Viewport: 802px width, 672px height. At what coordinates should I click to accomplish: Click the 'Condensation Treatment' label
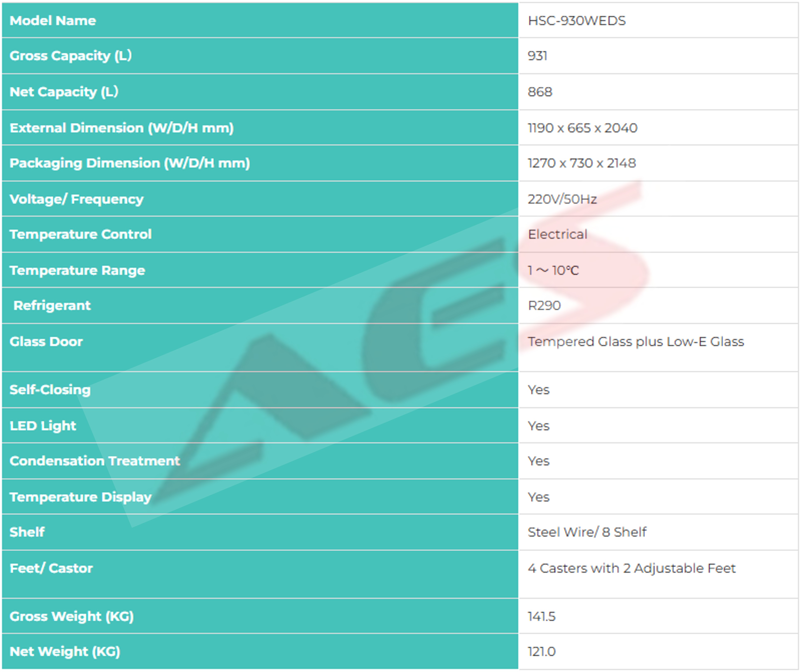95,461
